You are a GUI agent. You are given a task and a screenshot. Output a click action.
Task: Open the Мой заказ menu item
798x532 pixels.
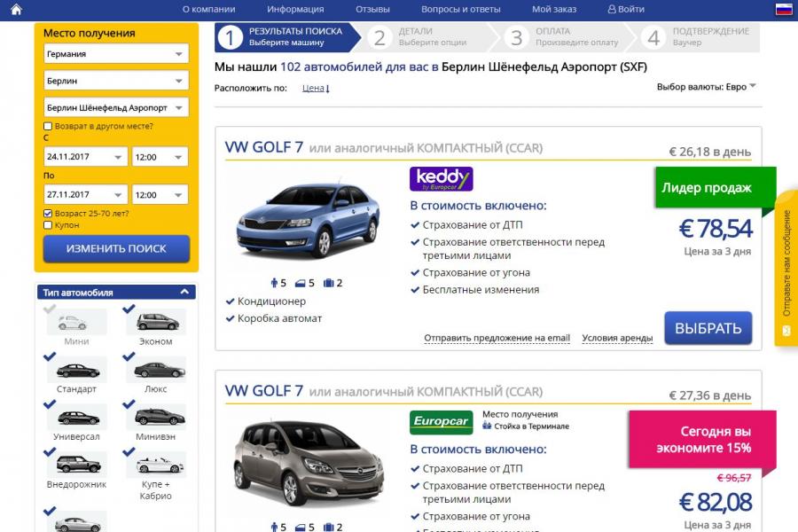[554, 9]
